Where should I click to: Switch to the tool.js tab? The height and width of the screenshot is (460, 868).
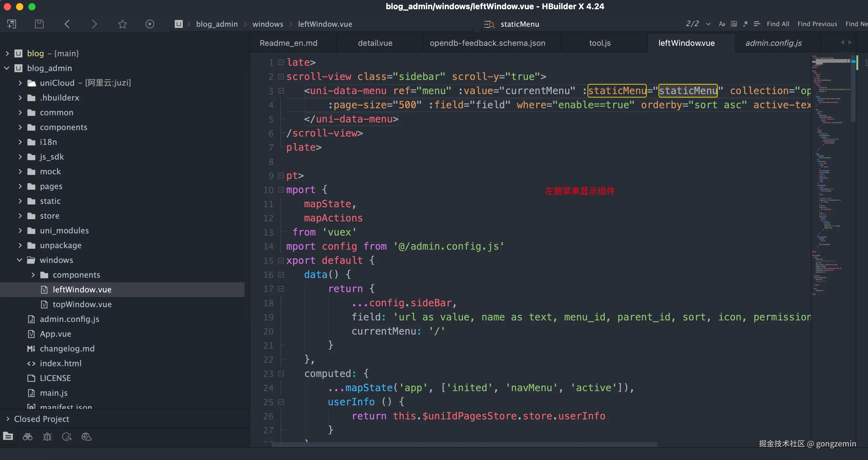[600, 43]
